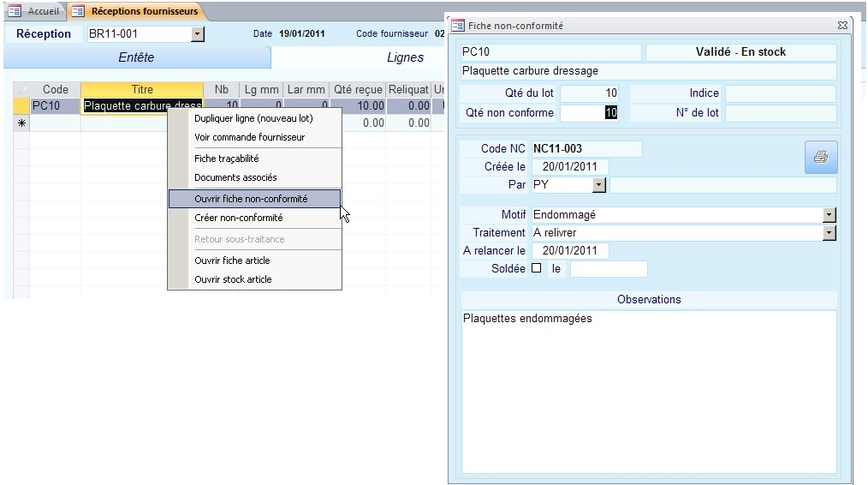Switch to the Entête tab
This screenshot has width=868, height=485.
coord(136,57)
